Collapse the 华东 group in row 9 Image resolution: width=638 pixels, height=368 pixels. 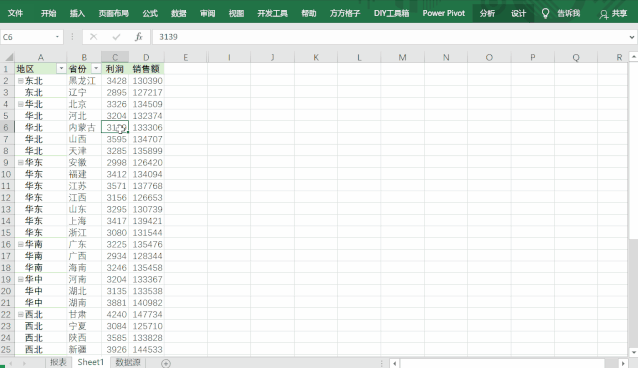click(x=20, y=162)
